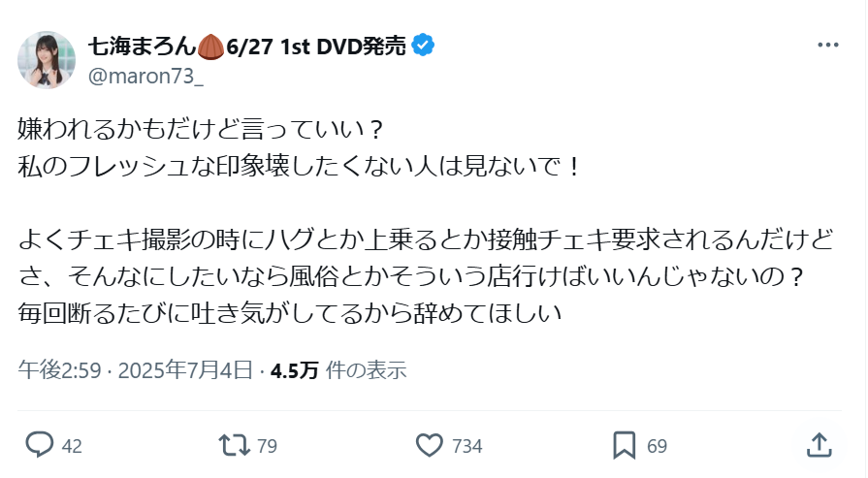Click the tweet paragraph starting よくチェキ撮影の時に
The image size is (868, 478).
click(426, 276)
